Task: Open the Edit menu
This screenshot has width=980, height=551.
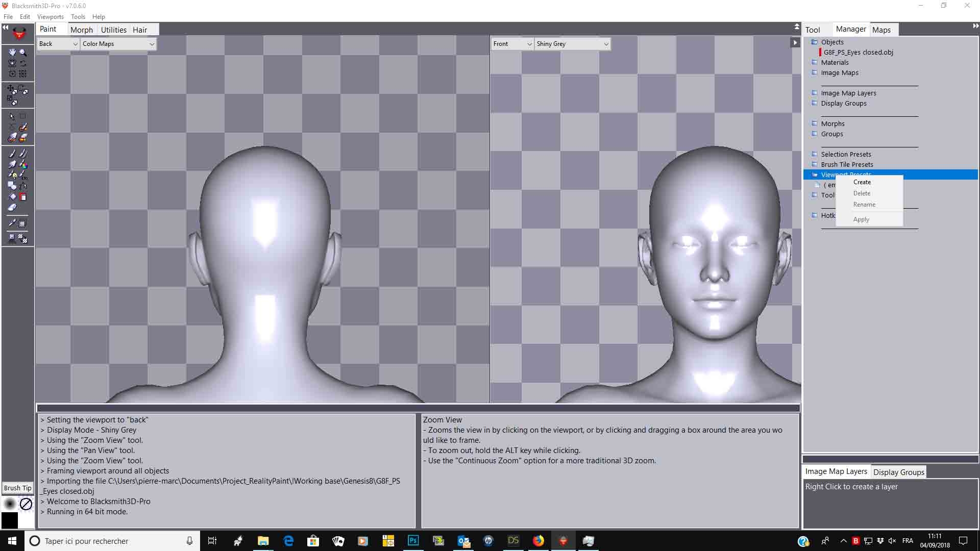Action: point(25,17)
